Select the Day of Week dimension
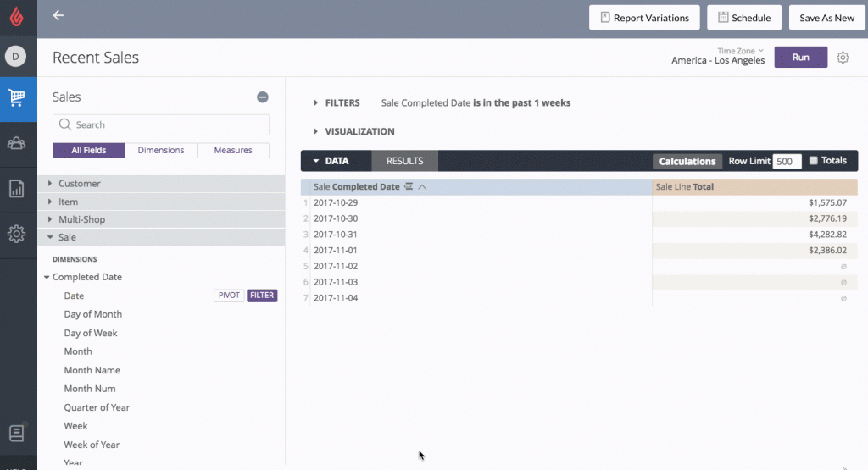This screenshot has height=470, width=868. point(91,333)
